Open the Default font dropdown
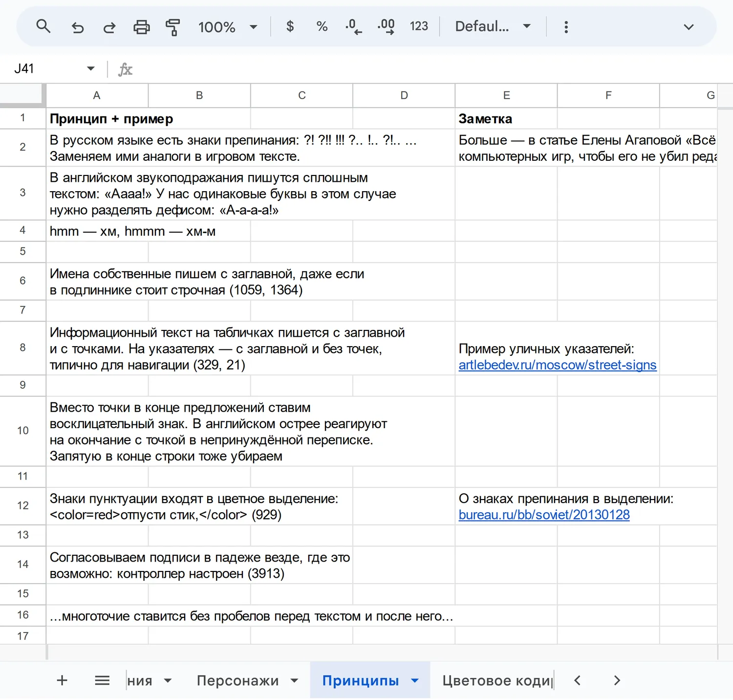 (x=493, y=26)
